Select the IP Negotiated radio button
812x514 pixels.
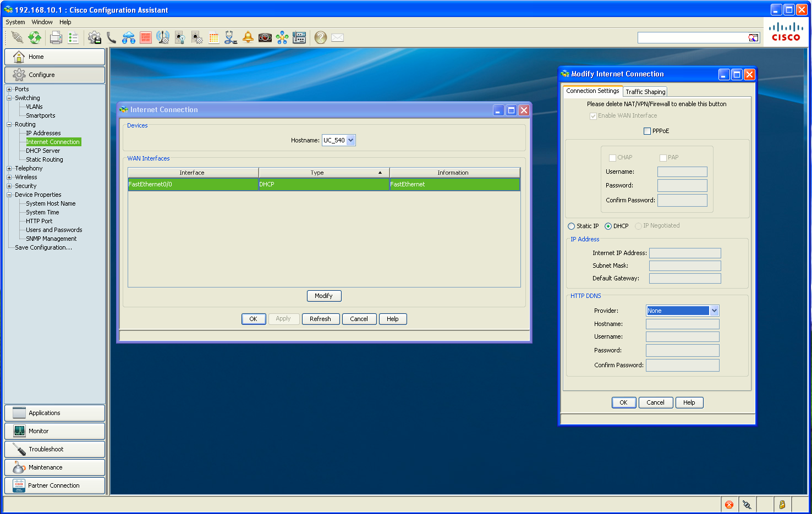638,226
